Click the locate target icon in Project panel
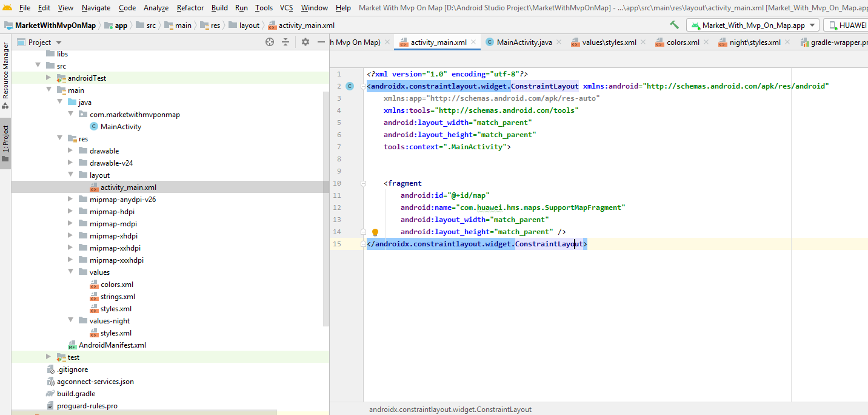 [270, 42]
